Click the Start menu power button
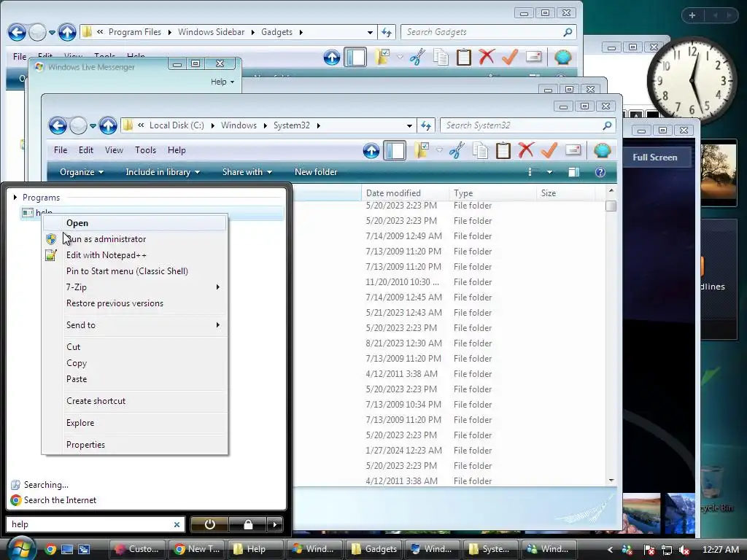Image resolution: width=747 pixels, height=560 pixels. [209, 524]
